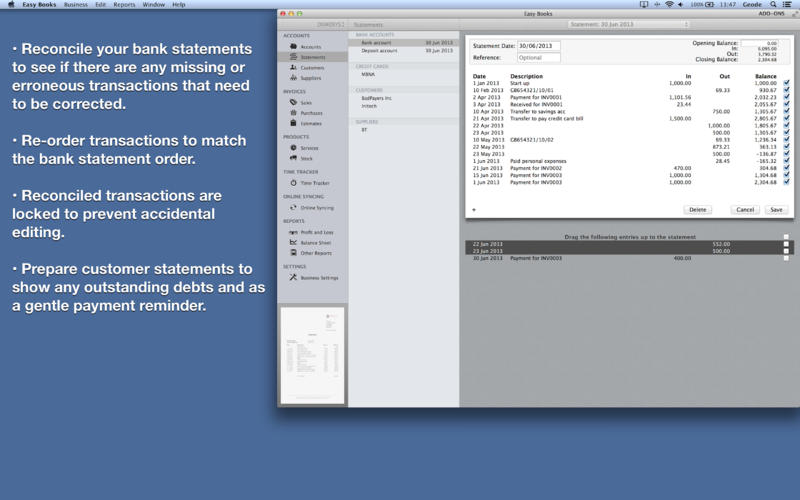Select the Bank account statement row
This screenshot has height=500, width=800.
tap(404, 43)
